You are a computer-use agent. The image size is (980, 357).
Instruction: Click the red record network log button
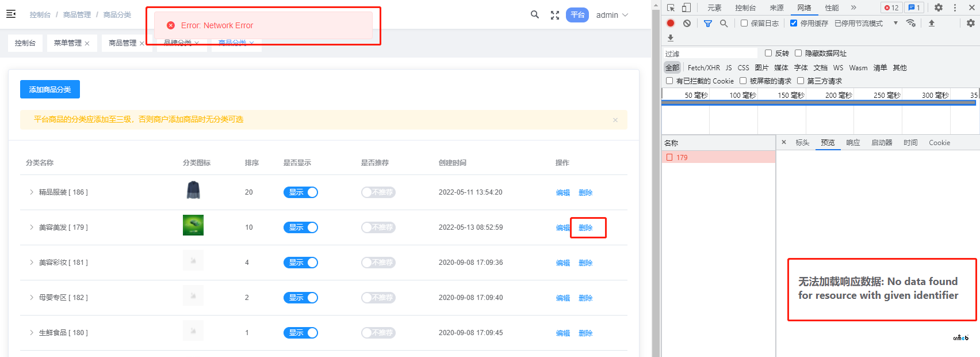(x=671, y=23)
